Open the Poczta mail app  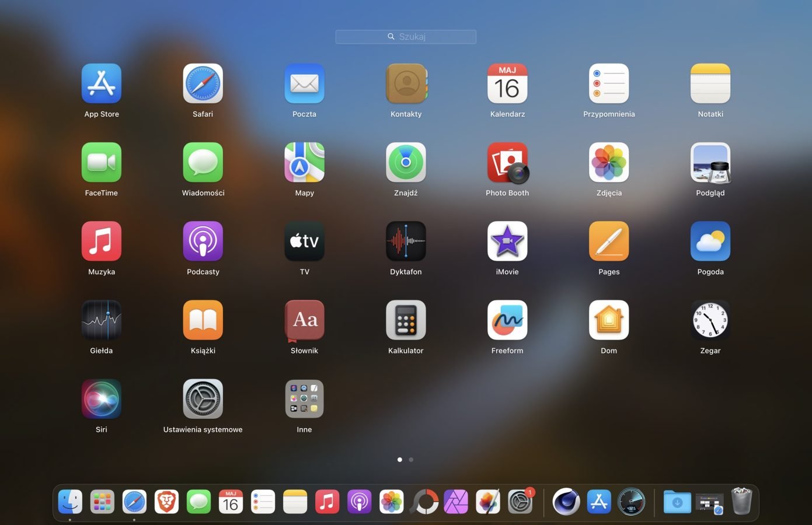(x=305, y=83)
